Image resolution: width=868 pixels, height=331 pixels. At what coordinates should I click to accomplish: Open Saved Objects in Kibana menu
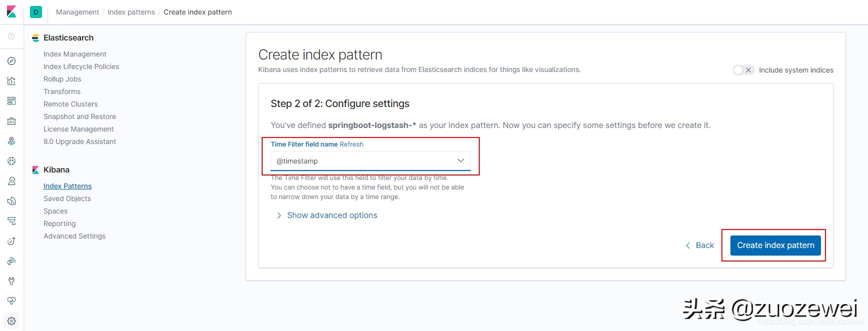coord(67,198)
